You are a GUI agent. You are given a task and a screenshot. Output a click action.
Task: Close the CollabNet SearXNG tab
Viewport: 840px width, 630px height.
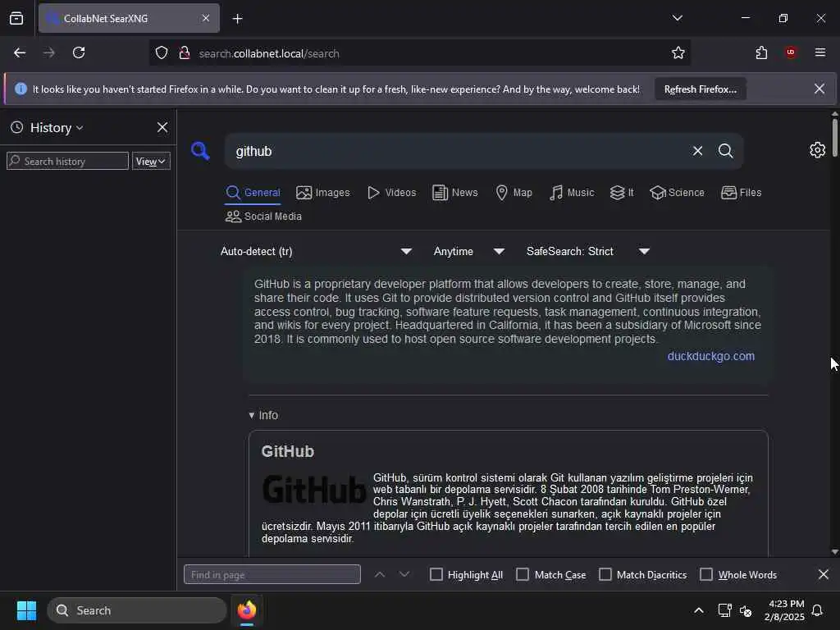[x=206, y=18]
